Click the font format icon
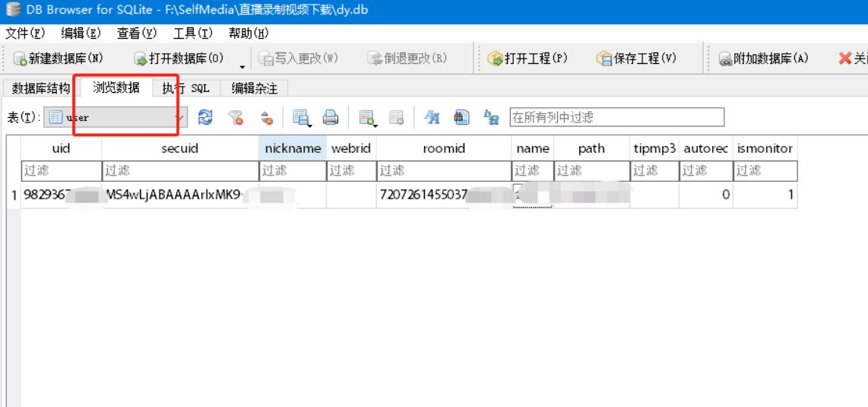The height and width of the screenshot is (407, 868). [432, 117]
